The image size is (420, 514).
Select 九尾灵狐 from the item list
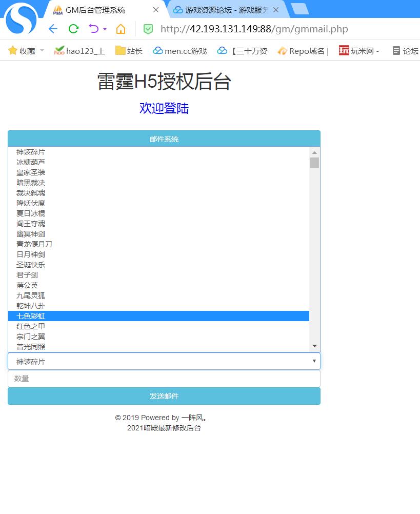[x=31, y=295]
